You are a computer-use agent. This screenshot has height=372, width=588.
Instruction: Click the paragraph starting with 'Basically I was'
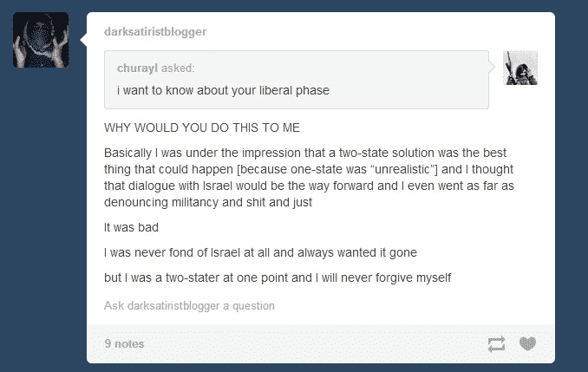pos(309,178)
